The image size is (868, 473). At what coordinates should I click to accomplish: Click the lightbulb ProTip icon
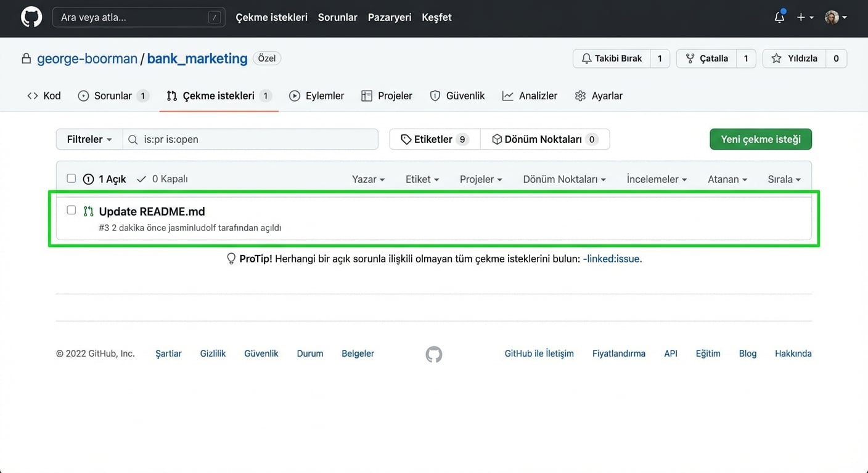click(231, 259)
